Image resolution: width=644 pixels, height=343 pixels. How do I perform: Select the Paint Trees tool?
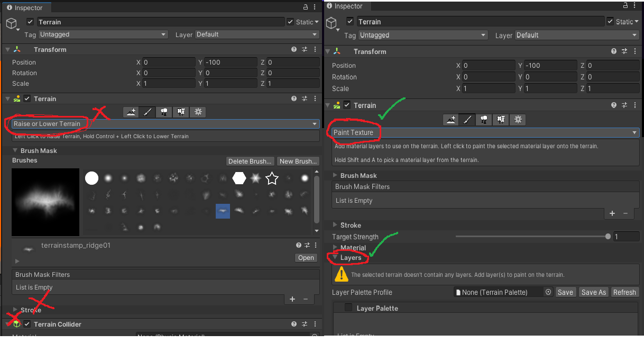164,112
